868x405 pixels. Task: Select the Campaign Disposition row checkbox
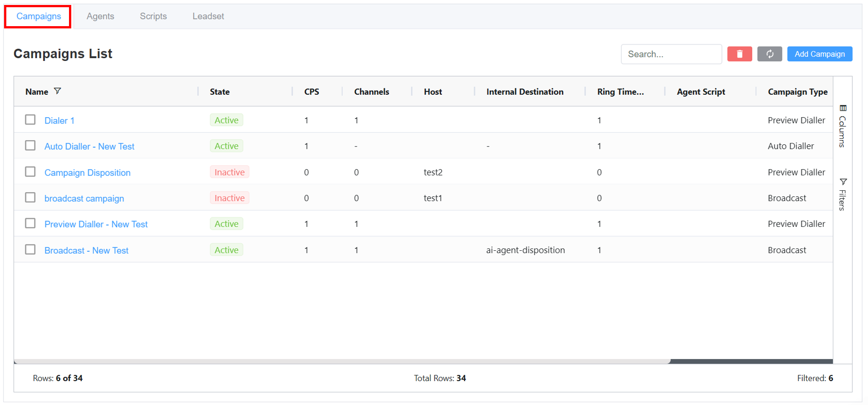pyautogui.click(x=30, y=172)
